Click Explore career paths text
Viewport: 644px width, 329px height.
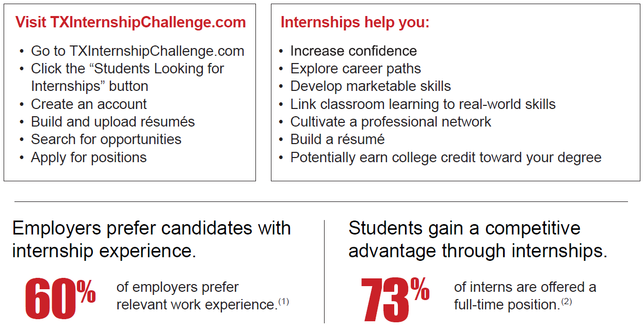(x=356, y=69)
